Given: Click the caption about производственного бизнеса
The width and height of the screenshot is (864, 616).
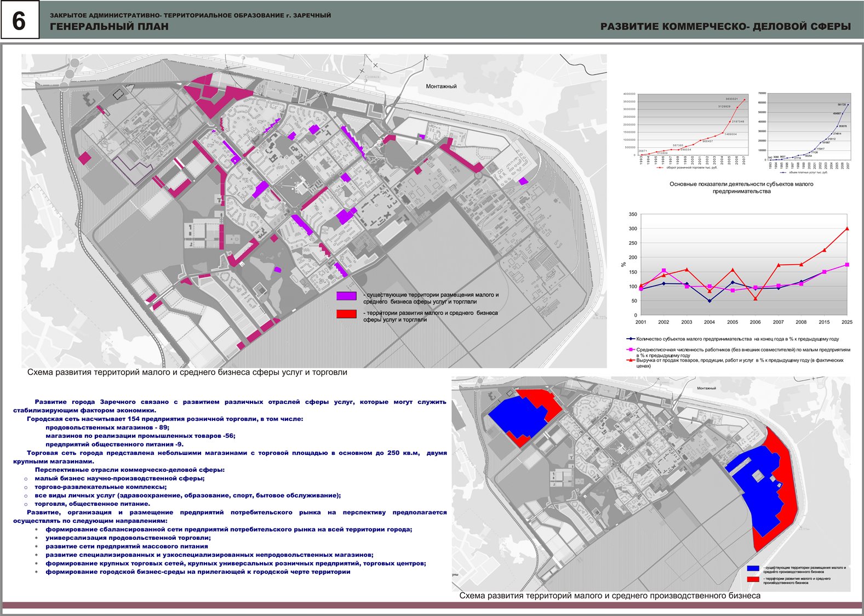Looking at the screenshot, I should [609, 596].
